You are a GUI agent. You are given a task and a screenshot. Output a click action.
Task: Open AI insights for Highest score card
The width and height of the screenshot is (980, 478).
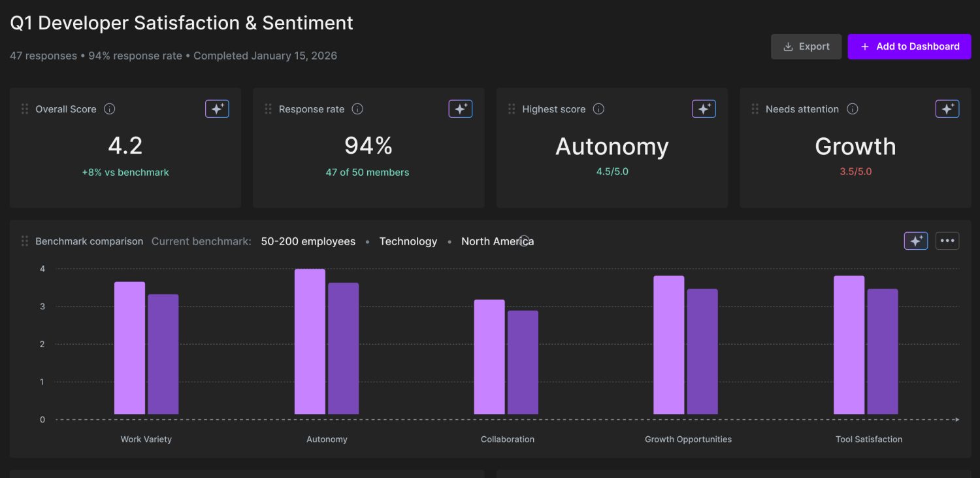(704, 109)
